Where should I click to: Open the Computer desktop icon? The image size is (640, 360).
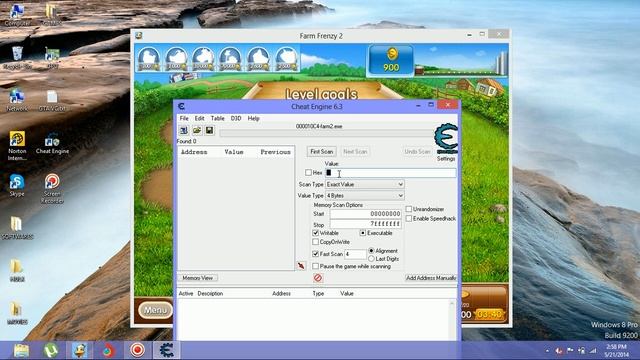click(x=17, y=15)
